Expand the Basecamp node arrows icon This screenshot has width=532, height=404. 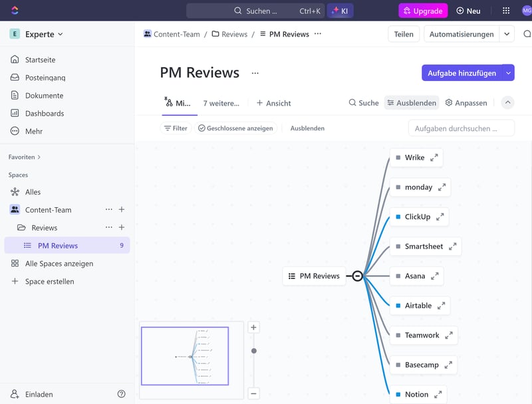[448, 365]
